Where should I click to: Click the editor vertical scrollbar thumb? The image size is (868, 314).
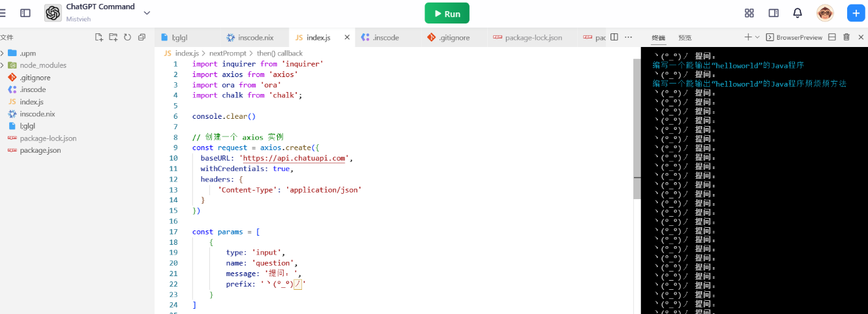click(x=637, y=129)
